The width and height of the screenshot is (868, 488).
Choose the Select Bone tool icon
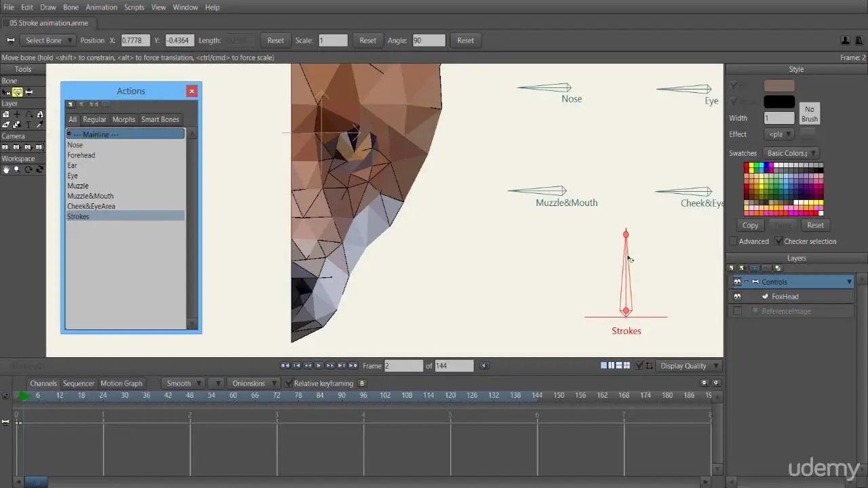6,92
